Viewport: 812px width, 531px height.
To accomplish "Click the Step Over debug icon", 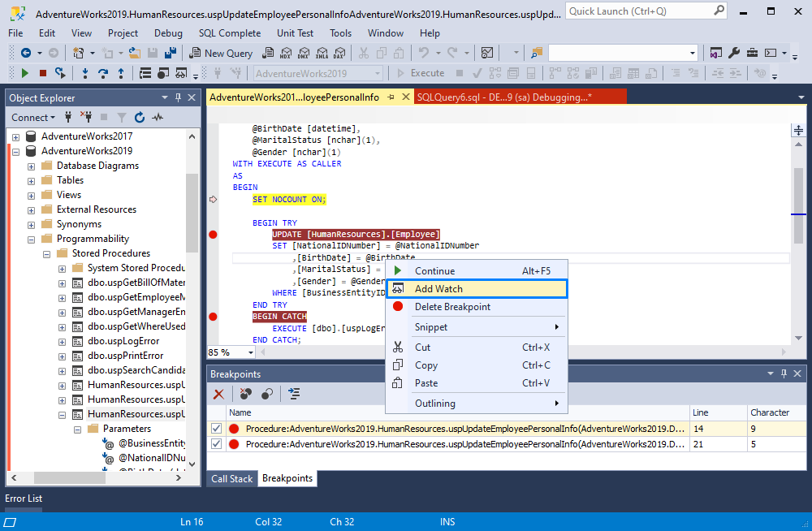I will tap(103, 74).
